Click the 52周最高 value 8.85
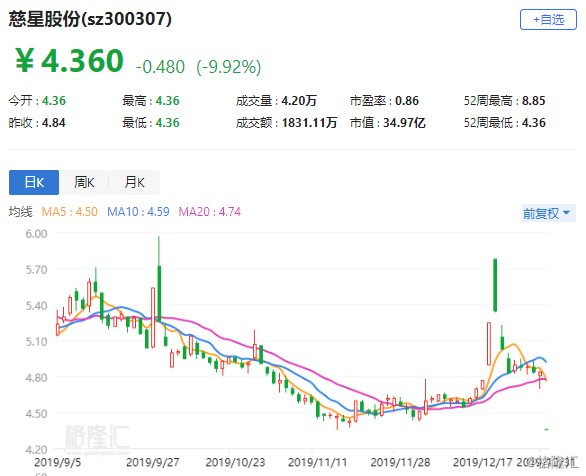 [534, 101]
